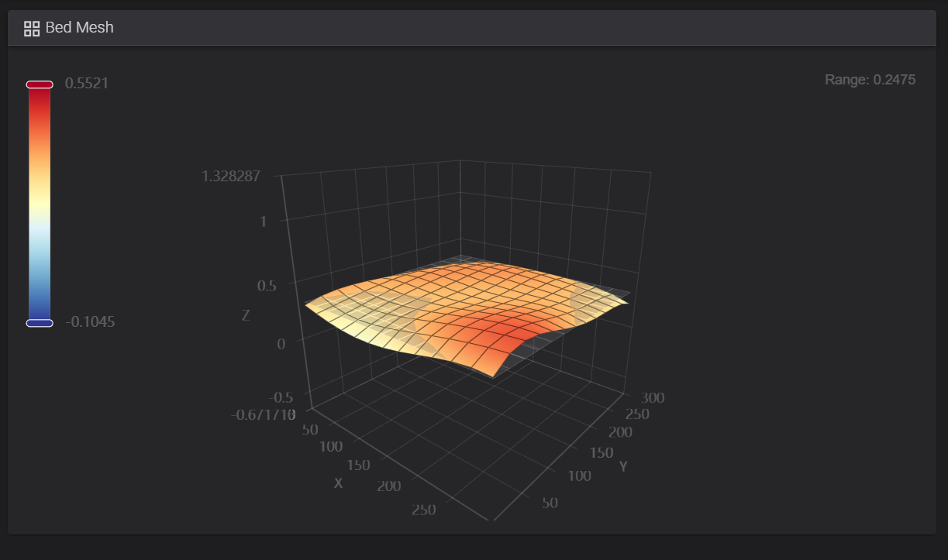Select the 0.5521 maximum scale value
Viewport: 948px width, 560px height.
pos(87,84)
